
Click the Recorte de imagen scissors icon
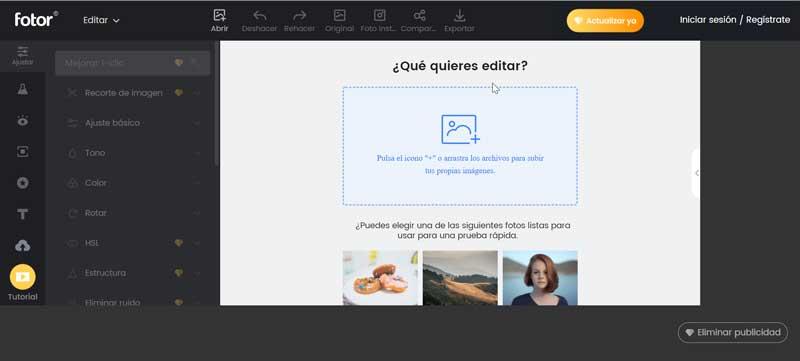(x=72, y=93)
